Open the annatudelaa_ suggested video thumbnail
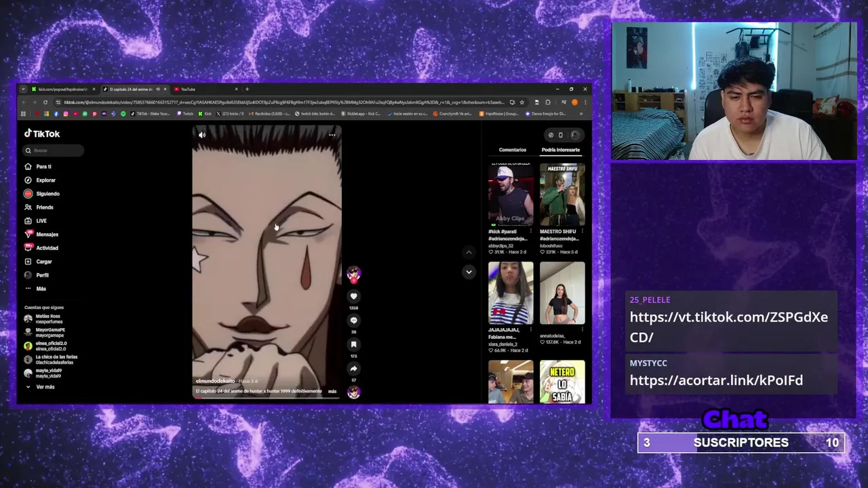The height and width of the screenshot is (488, 868). [x=562, y=293]
